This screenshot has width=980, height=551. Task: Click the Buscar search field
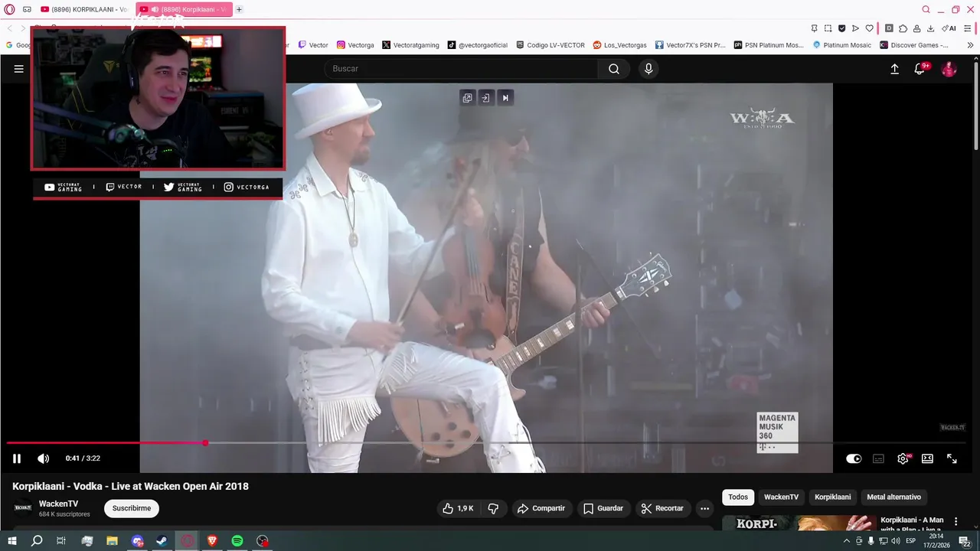coord(462,69)
